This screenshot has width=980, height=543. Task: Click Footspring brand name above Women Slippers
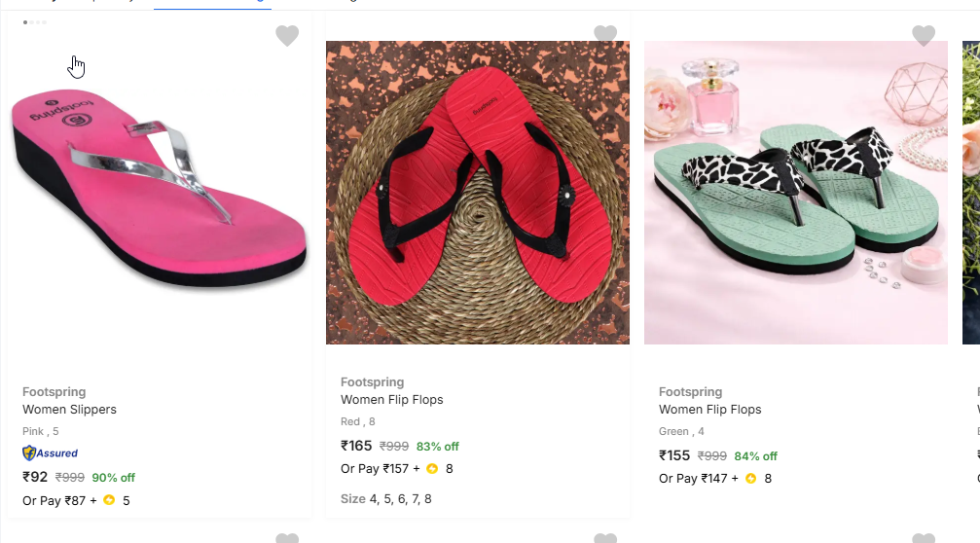click(x=54, y=392)
